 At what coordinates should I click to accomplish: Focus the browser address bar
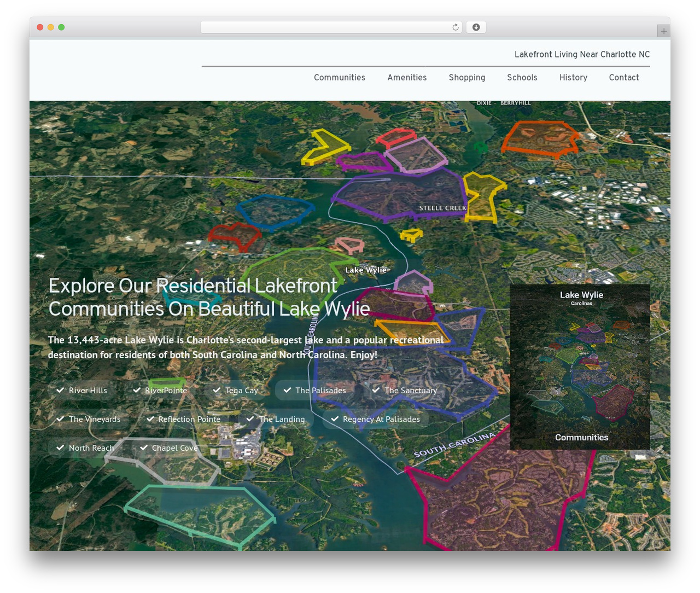point(331,27)
